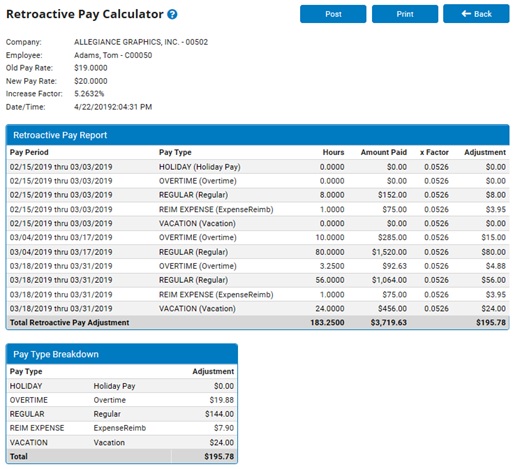
Task: Click the 80.0000 hours cell
Action: point(330,252)
